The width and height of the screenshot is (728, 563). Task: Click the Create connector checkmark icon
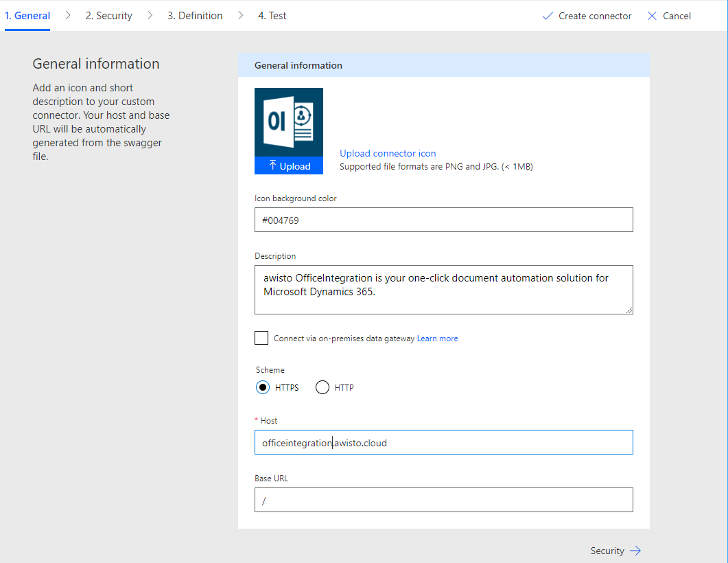[548, 16]
